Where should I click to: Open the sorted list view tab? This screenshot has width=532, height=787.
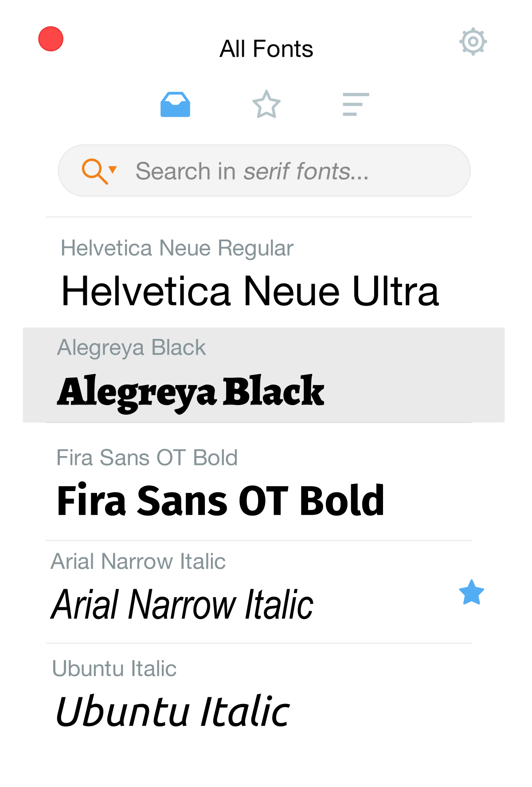coord(356,105)
